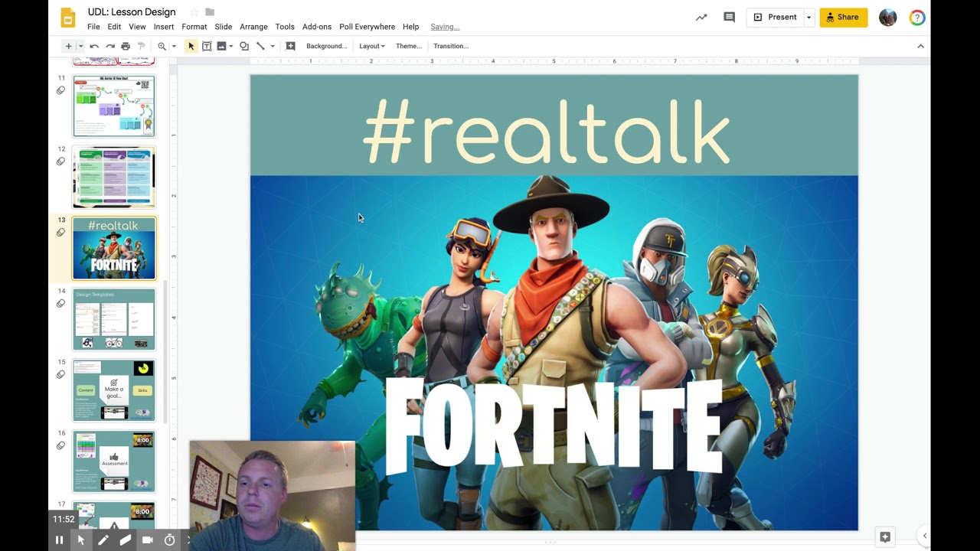Click the Saving... status link
This screenshot has width=980, height=551.
(x=445, y=27)
